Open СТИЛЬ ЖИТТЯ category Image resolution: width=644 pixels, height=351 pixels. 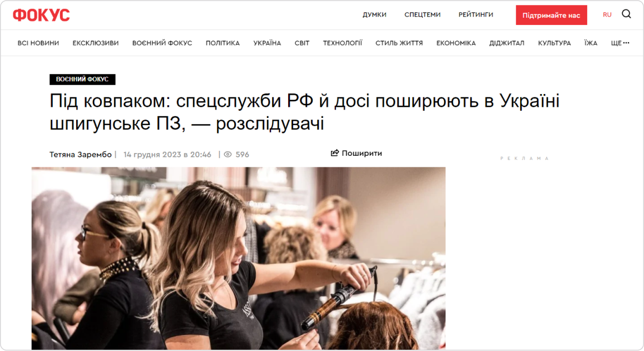[399, 43]
